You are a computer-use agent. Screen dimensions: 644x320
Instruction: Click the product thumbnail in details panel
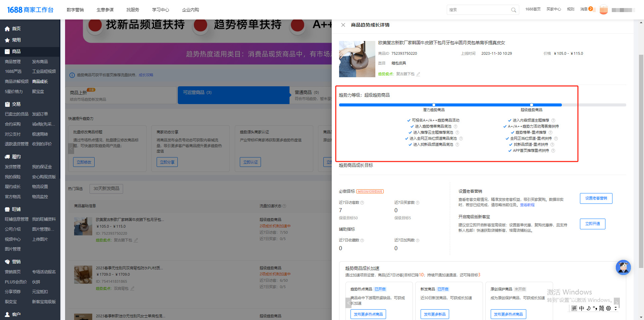coord(357,59)
